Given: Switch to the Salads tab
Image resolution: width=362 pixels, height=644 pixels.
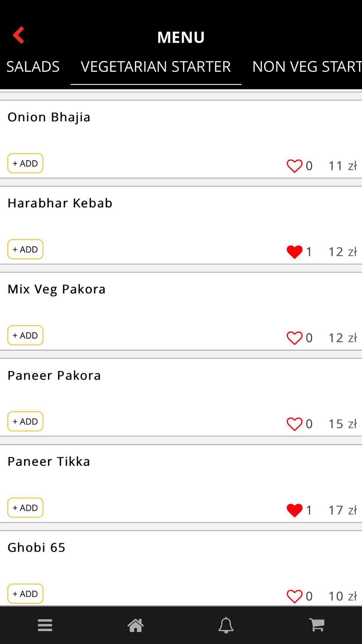Looking at the screenshot, I should pyautogui.click(x=33, y=67).
